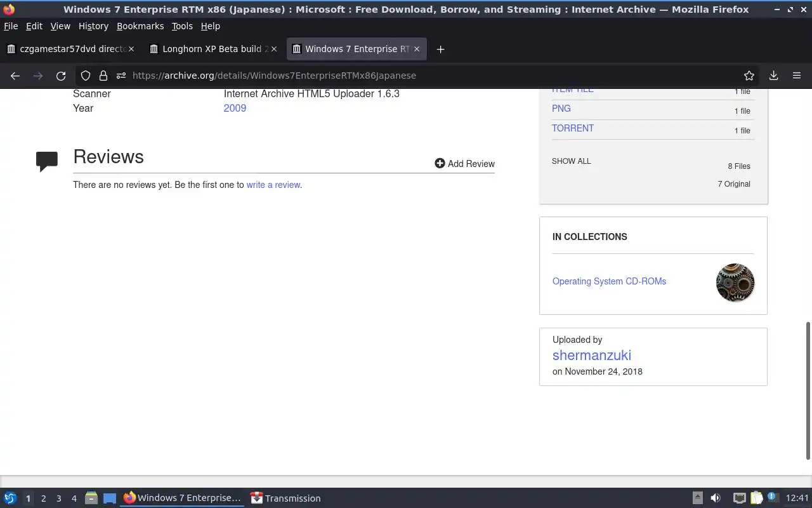The height and width of the screenshot is (508, 812).
Task: Click the address bar URL
Action: 274,76
